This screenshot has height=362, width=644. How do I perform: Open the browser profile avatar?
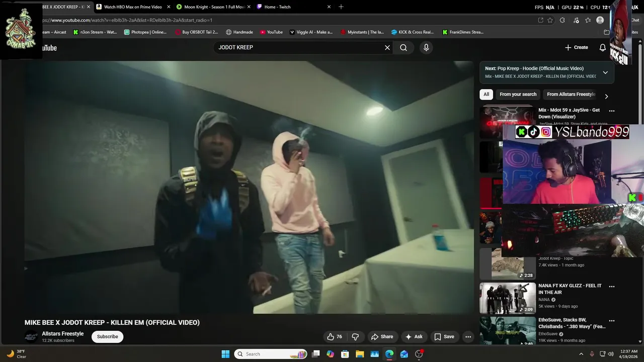pyautogui.click(x=600, y=20)
